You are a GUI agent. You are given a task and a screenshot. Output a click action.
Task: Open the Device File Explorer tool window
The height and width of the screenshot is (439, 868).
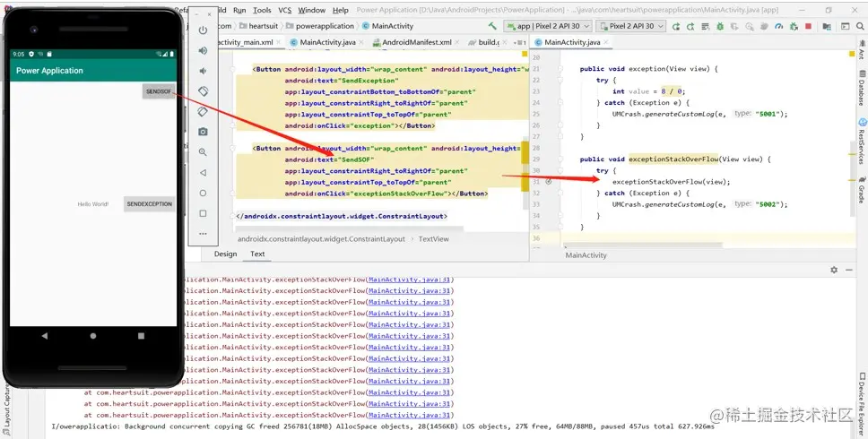[x=862, y=405]
